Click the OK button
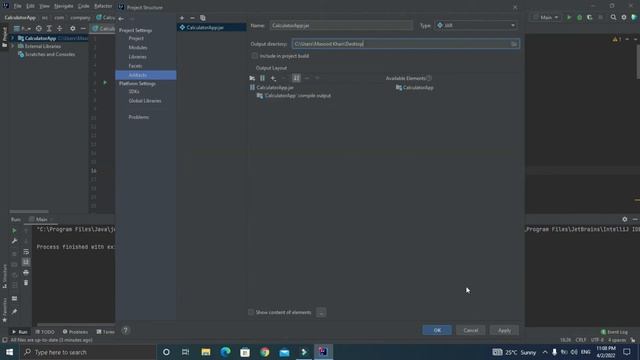 (x=437, y=330)
